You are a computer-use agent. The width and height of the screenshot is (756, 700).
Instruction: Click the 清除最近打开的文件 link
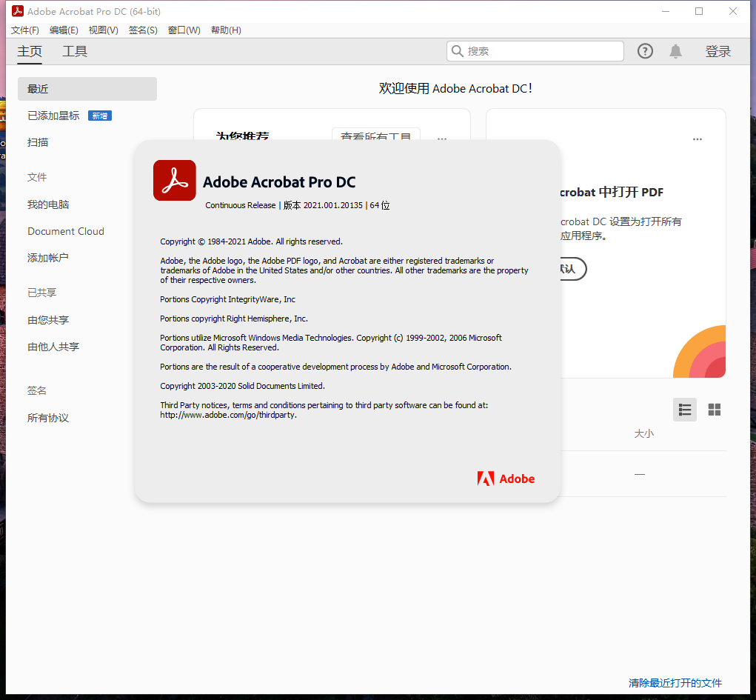(675, 683)
